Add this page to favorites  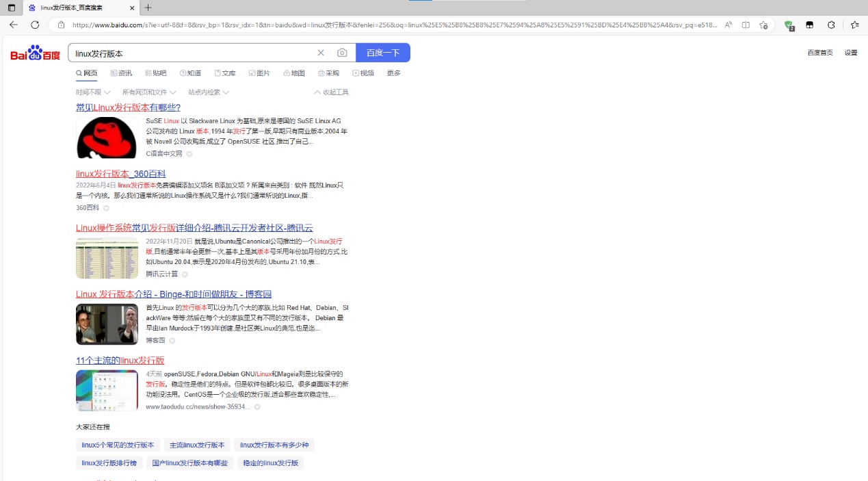click(763, 25)
